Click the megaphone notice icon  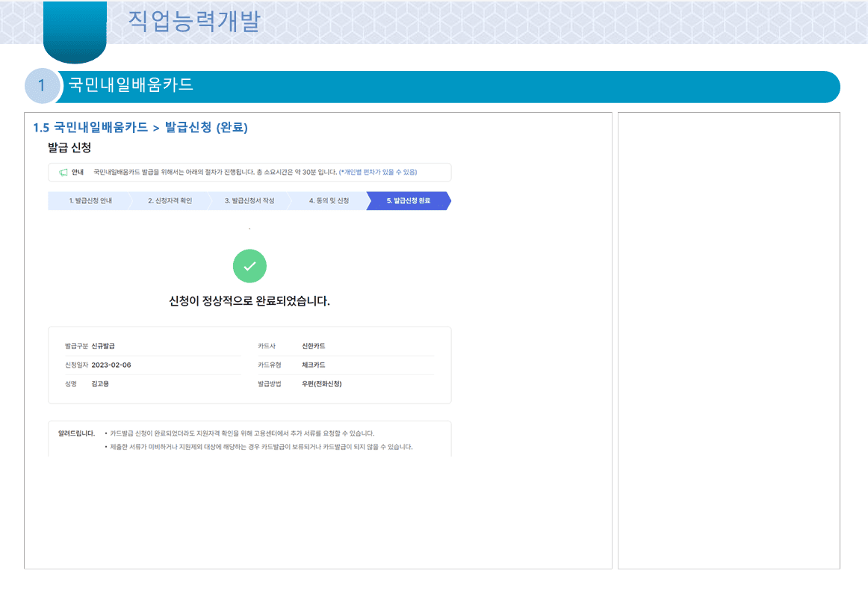(63, 173)
